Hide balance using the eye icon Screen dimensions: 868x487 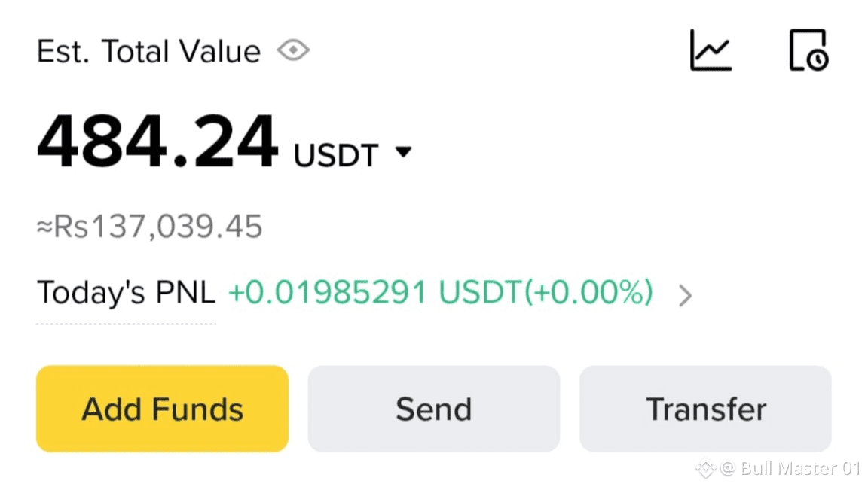tap(293, 51)
